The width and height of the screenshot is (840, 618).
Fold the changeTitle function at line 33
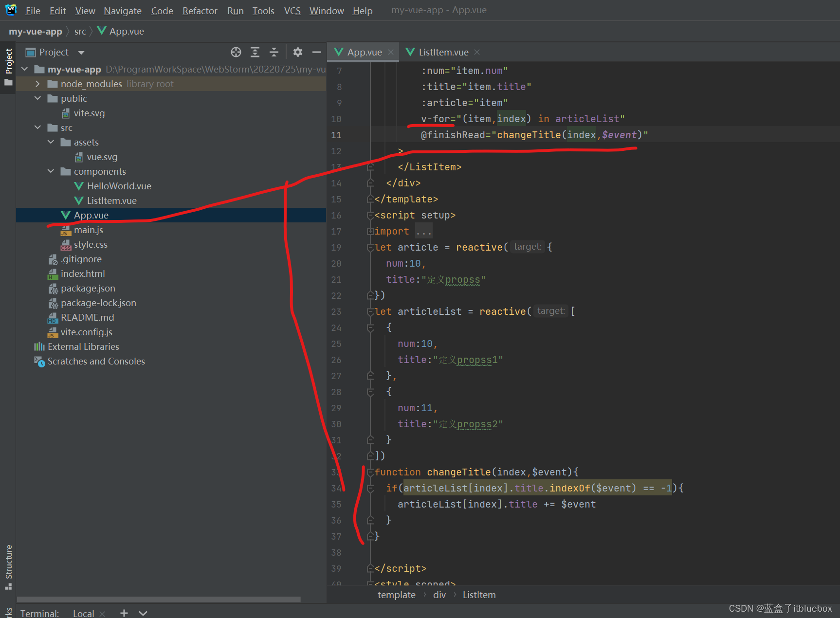click(370, 472)
